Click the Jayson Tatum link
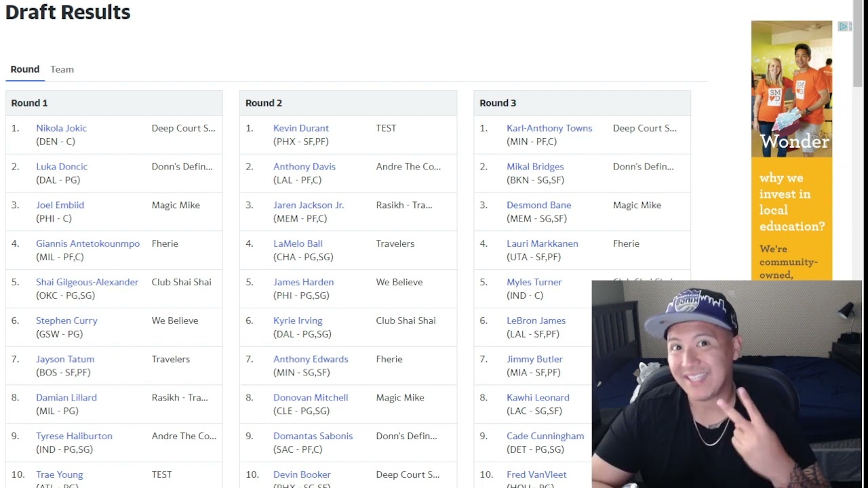 [x=65, y=360]
